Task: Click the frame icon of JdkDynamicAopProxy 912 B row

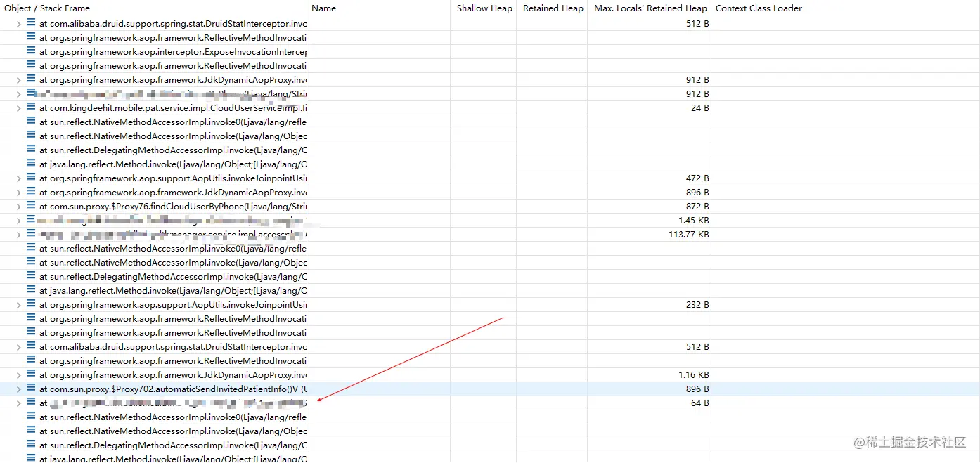Action: pyautogui.click(x=31, y=79)
